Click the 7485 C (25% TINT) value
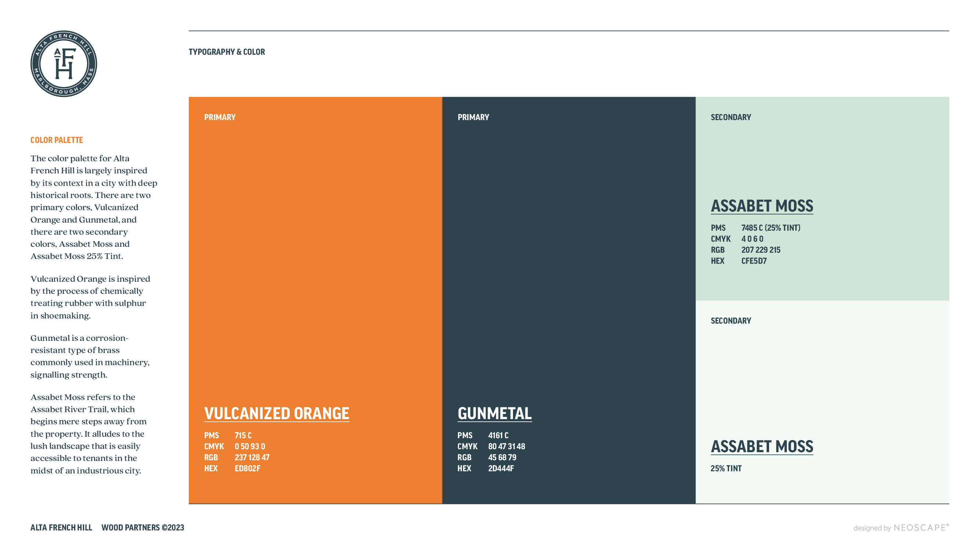Viewport: 980px width, 551px height. [771, 228]
